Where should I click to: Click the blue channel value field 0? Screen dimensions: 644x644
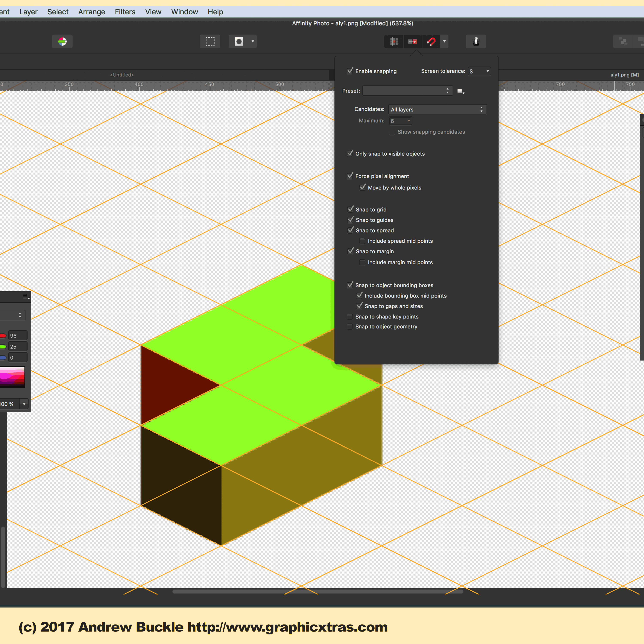tap(18, 358)
